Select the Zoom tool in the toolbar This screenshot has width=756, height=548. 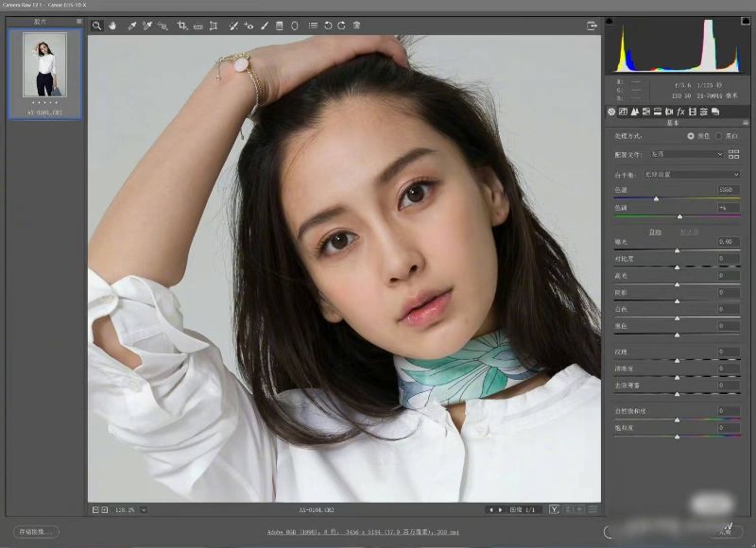click(96, 26)
